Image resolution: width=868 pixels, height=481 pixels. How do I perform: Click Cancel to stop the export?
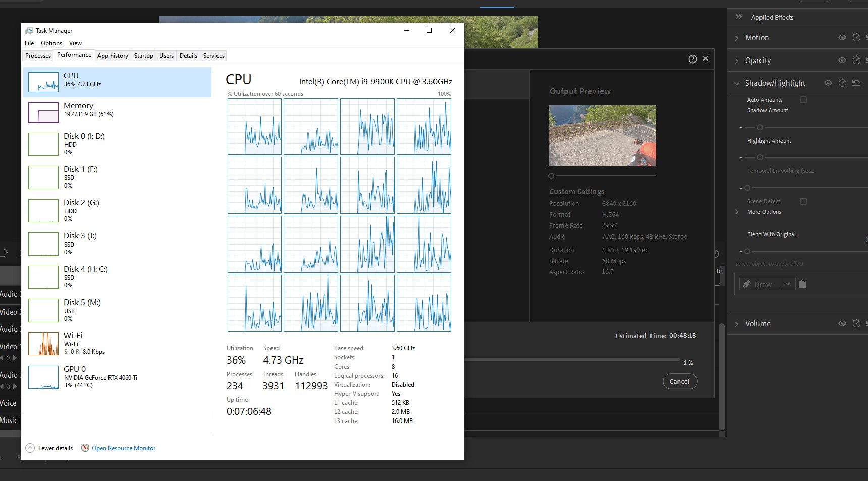(680, 381)
